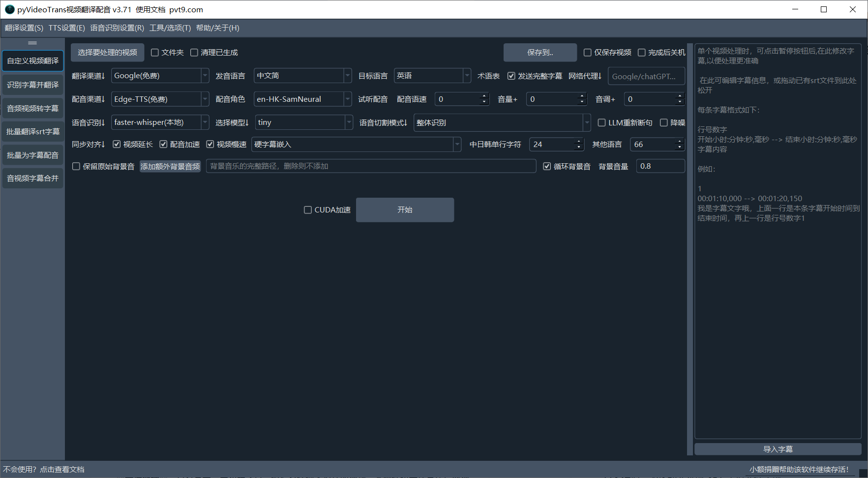Click 小额捐赠帮助该软件继续存活 link

[799, 470]
